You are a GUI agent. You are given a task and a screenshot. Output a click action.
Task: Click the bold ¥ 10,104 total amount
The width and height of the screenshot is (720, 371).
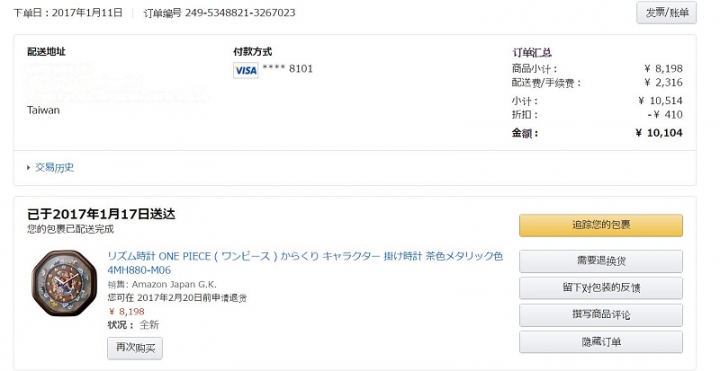pyautogui.click(x=659, y=133)
